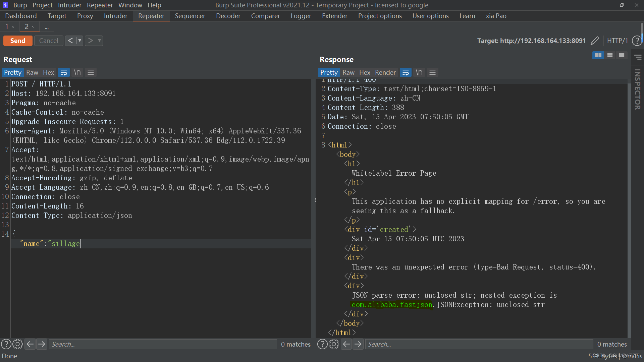Image resolution: width=644 pixels, height=362 pixels.
Task: Go to previous request history arrow
Action: [x=70, y=41]
